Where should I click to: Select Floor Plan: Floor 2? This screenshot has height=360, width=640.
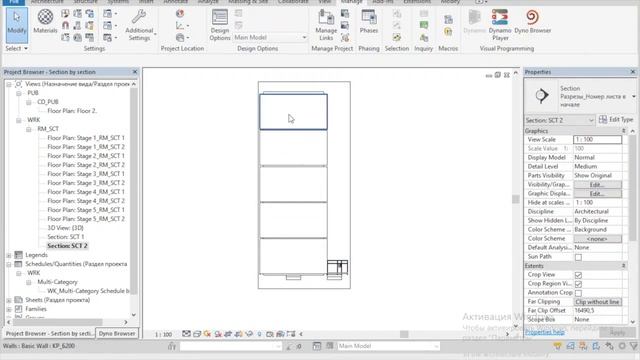(72, 111)
